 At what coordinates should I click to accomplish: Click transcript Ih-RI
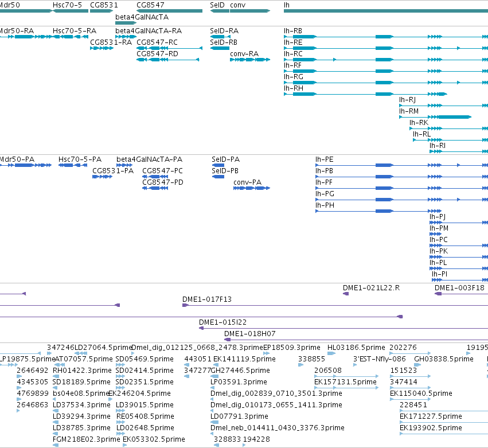point(438,146)
